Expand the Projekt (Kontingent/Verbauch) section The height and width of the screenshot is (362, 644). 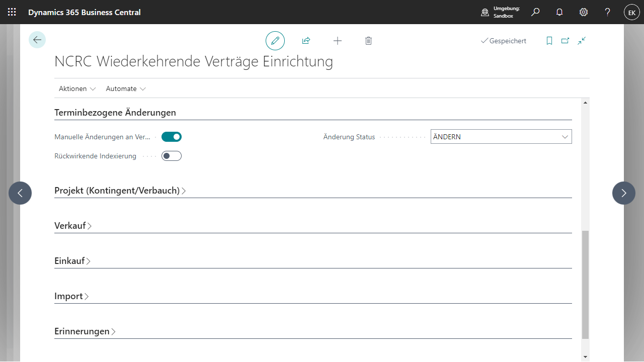pos(117,191)
